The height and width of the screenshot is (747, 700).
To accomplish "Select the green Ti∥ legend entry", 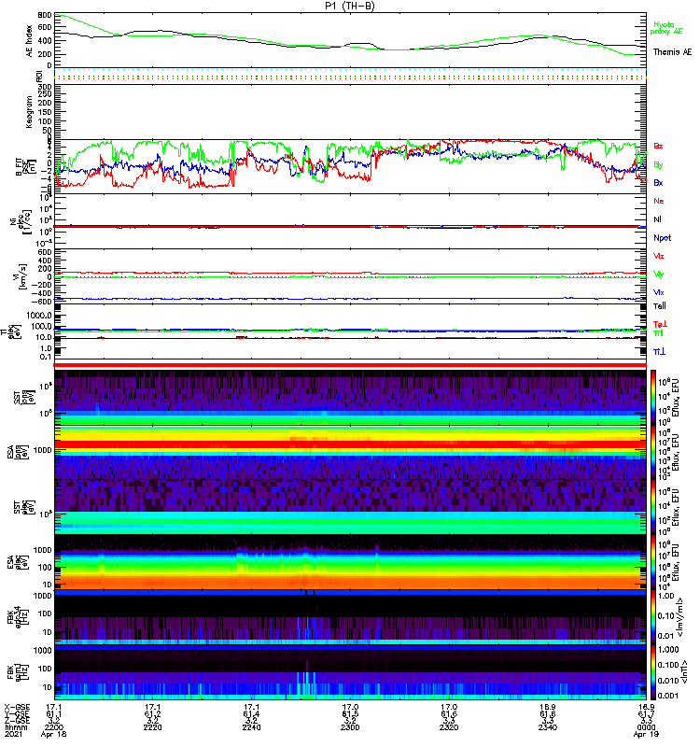I will click(x=658, y=333).
